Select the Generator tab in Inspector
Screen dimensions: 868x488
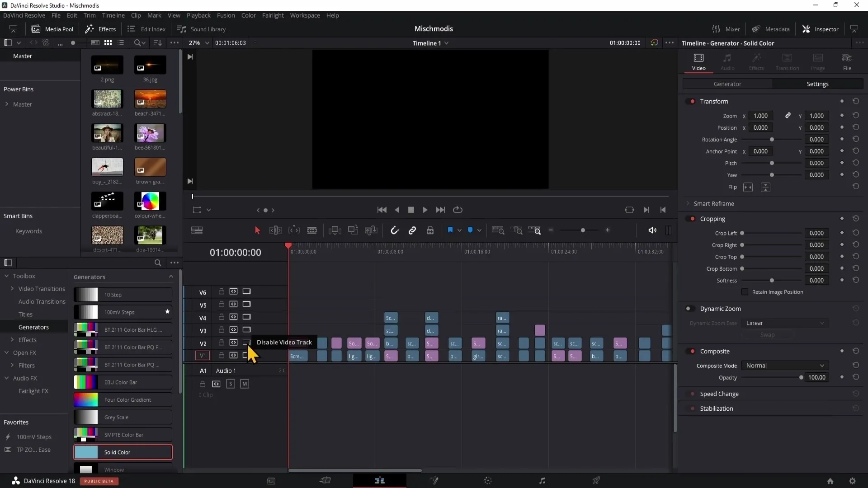click(728, 84)
